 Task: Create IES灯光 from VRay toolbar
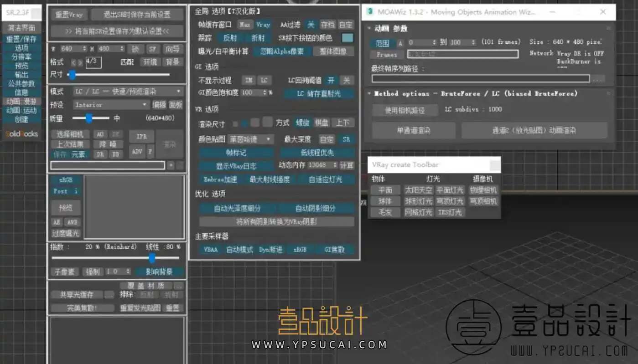[450, 212]
